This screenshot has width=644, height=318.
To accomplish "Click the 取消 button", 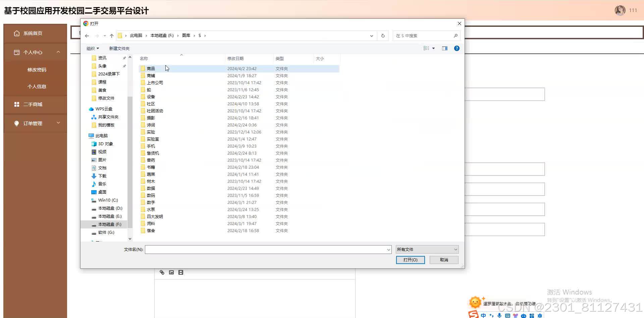I will pos(444,260).
